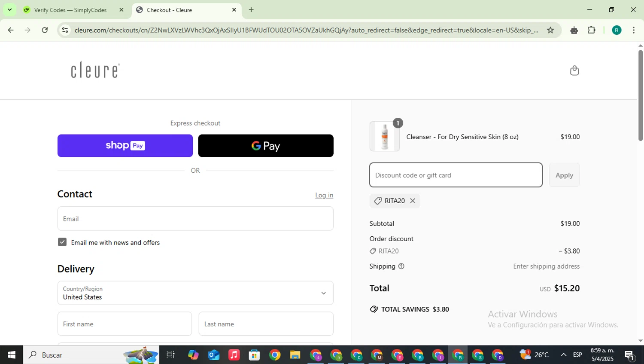Image resolution: width=644 pixels, height=364 pixels.
Task: Pay with the Shop Pay button
Action: (x=125, y=146)
